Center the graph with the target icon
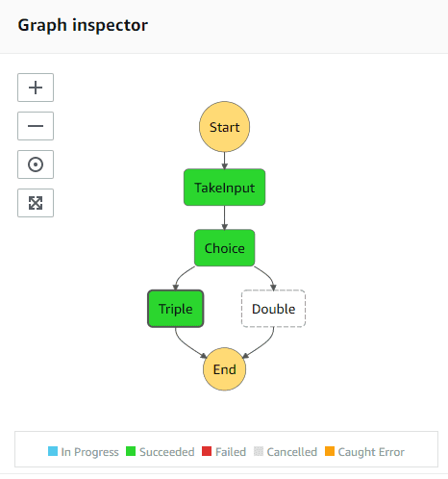448x479 pixels. tap(36, 164)
